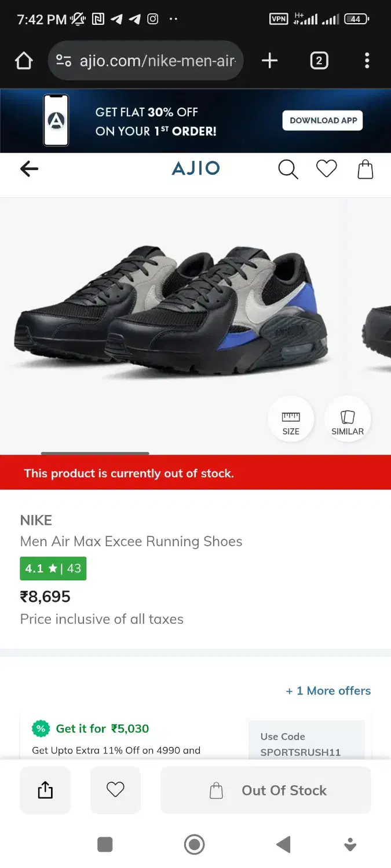Expand the +1 More offers link
The image size is (391, 868).
pos(328,691)
